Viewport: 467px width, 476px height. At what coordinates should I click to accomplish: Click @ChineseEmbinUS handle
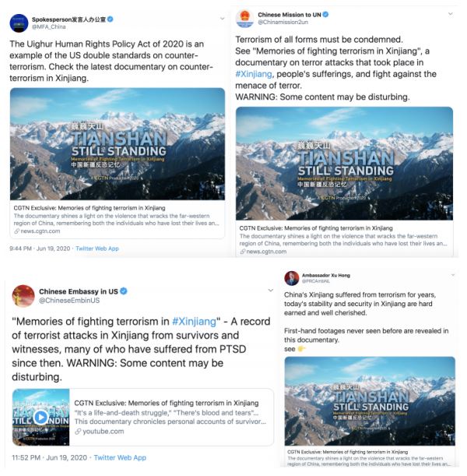(69, 301)
